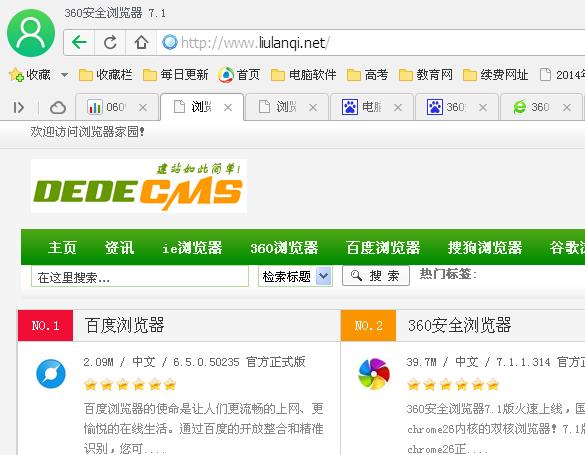Screen dimensions: 585x455
Task: Click the 热门标签 label
Action: [448, 274]
